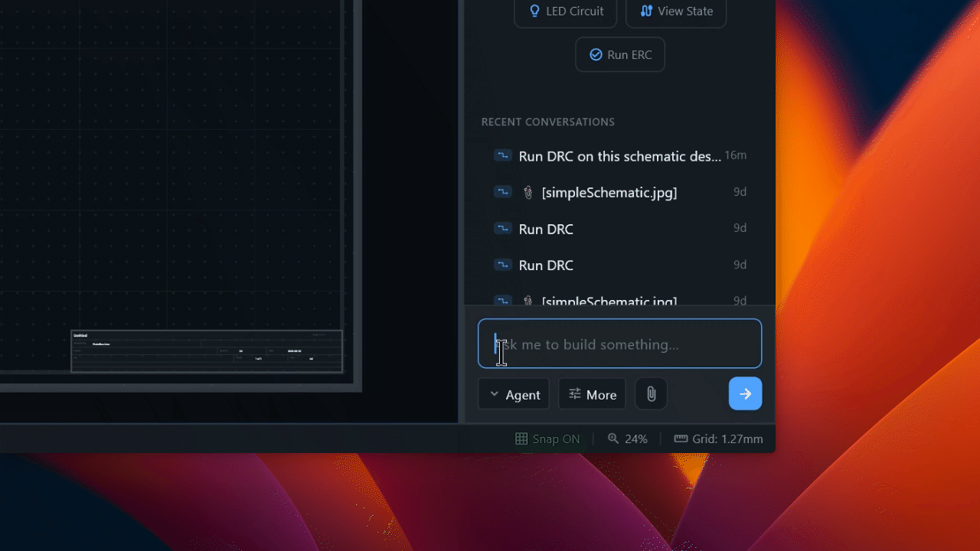The width and height of the screenshot is (980, 551).
Task: Open 'Run DRC on this schematic des...' conversation
Action: coord(620,156)
